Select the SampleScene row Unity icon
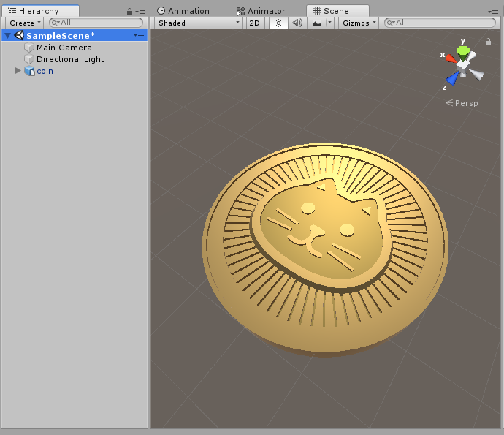The width and height of the screenshot is (504, 435). click(19, 35)
